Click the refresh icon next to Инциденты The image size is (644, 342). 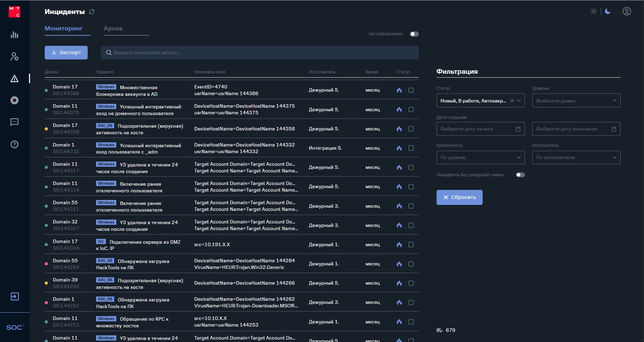coord(92,12)
